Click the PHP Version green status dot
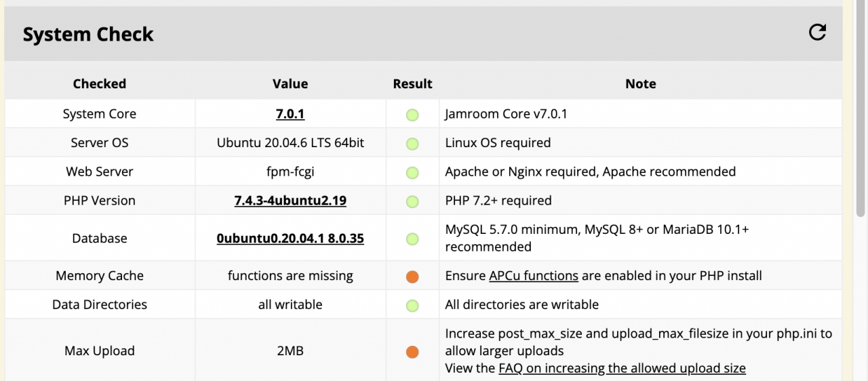The width and height of the screenshot is (868, 381). click(x=412, y=201)
